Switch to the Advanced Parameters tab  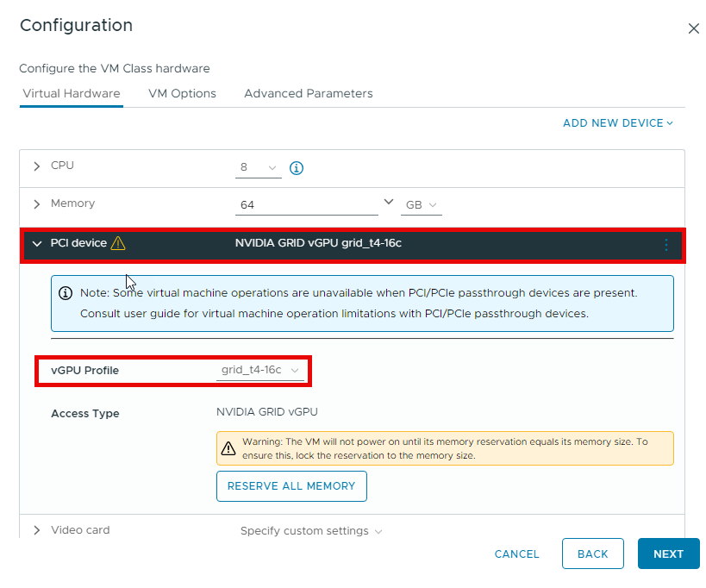click(x=309, y=93)
